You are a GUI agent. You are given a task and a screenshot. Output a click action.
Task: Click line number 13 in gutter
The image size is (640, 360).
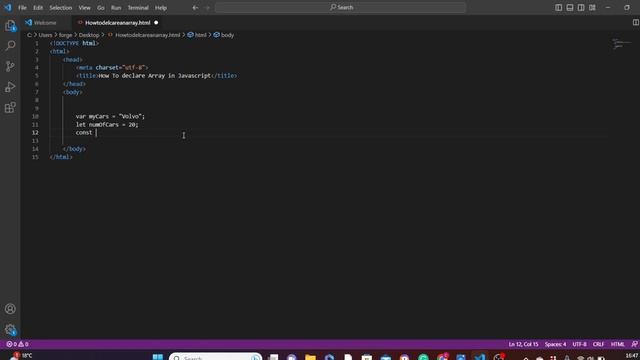coord(36,141)
